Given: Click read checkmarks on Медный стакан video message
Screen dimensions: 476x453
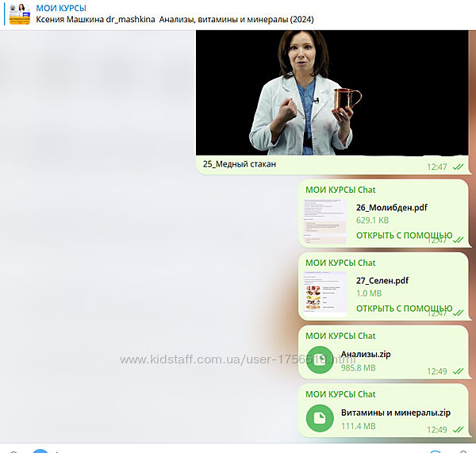Looking at the screenshot, I should 459,167.
